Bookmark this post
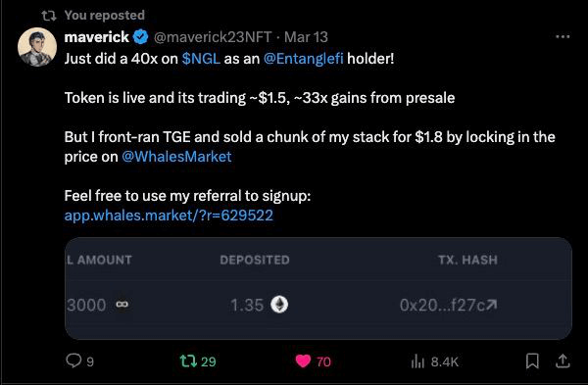588x385 pixels. [532, 361]
